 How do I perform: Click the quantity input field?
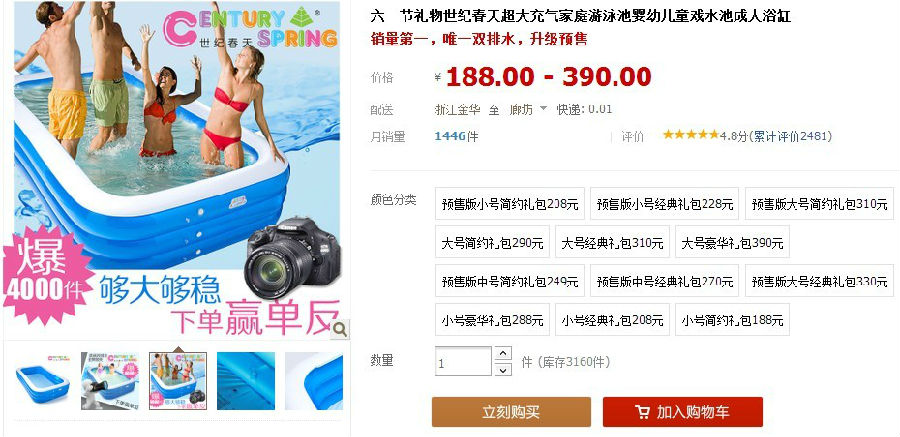463,361
